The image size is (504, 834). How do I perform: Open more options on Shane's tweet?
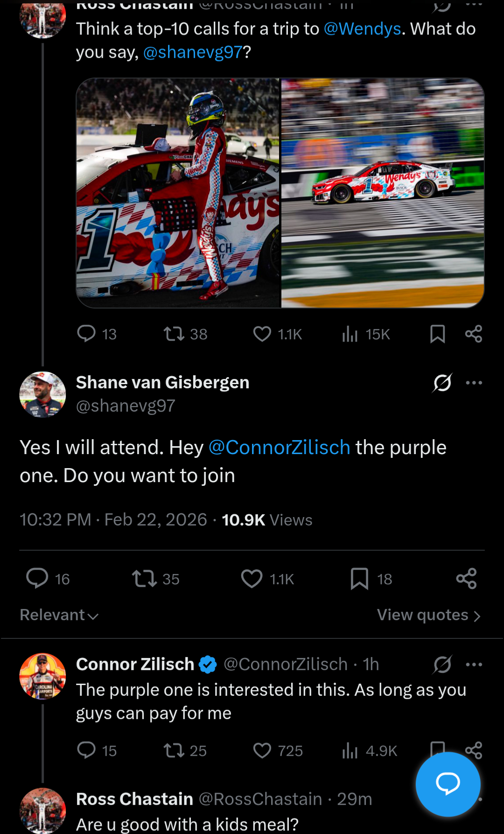click(474, 383)
